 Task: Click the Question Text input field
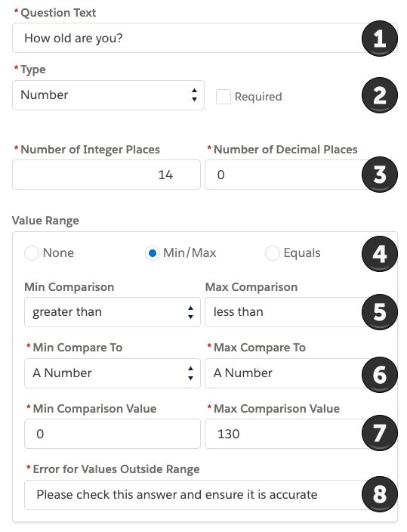187,38
